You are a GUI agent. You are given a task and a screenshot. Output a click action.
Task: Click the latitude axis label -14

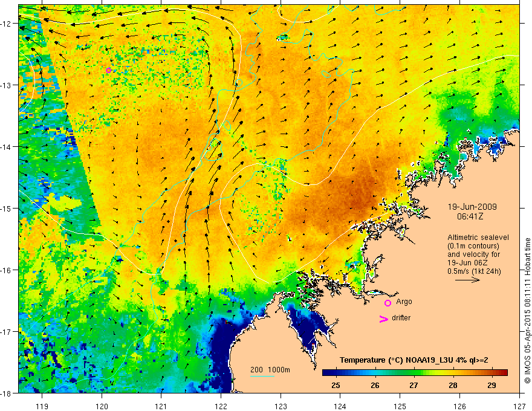pos(6,147)
